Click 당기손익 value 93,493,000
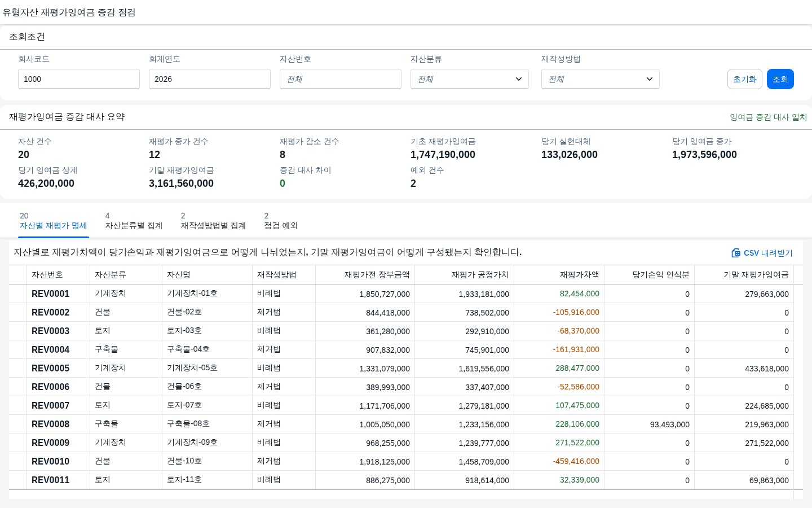 (x=670, y=424)
